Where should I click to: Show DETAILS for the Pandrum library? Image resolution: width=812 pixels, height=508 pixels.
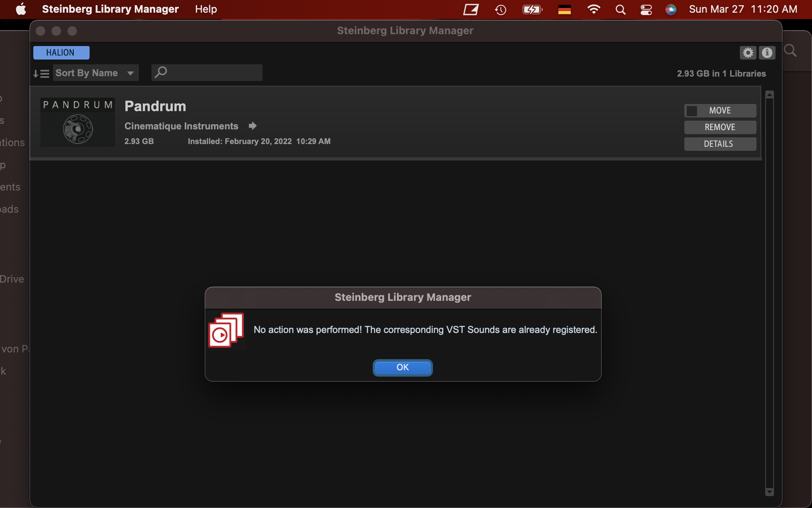click(x=720, y=144)
